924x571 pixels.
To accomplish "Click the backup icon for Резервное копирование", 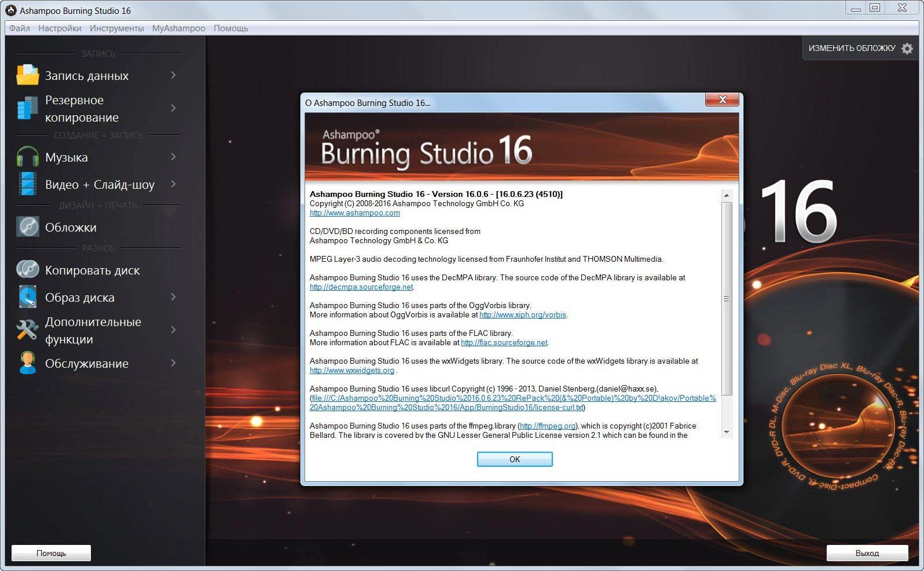I will tap(27, 108).
